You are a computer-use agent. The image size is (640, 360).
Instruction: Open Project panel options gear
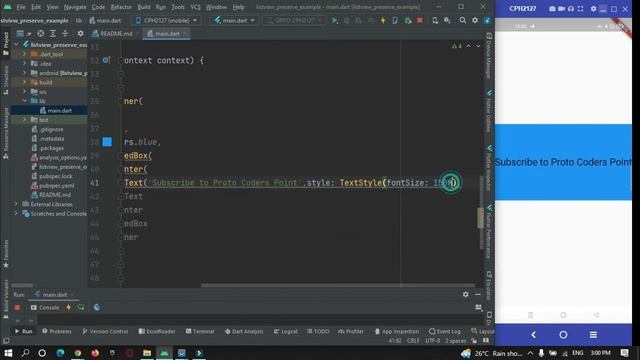click(x=80, y=33)
